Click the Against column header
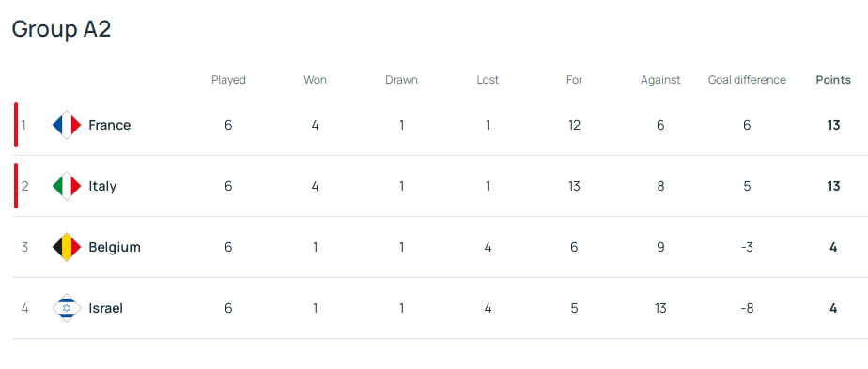The width and height of the screenshot is (868, 369). tap(660, 80)
